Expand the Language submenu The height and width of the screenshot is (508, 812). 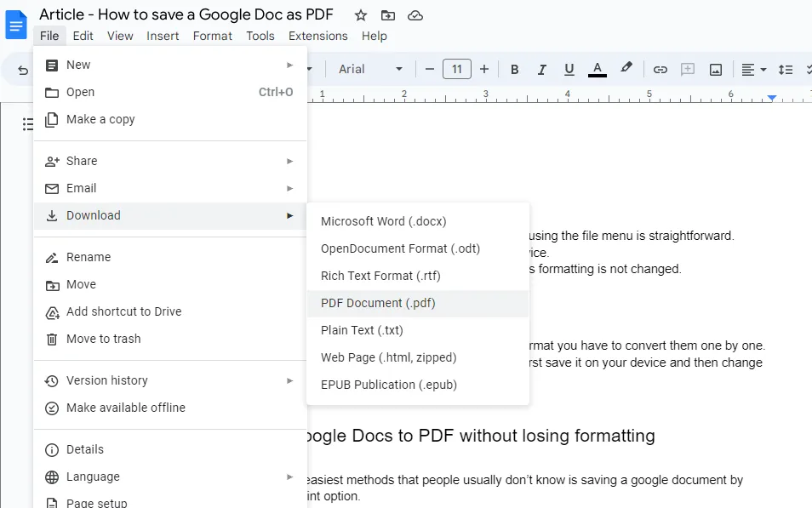170,477
